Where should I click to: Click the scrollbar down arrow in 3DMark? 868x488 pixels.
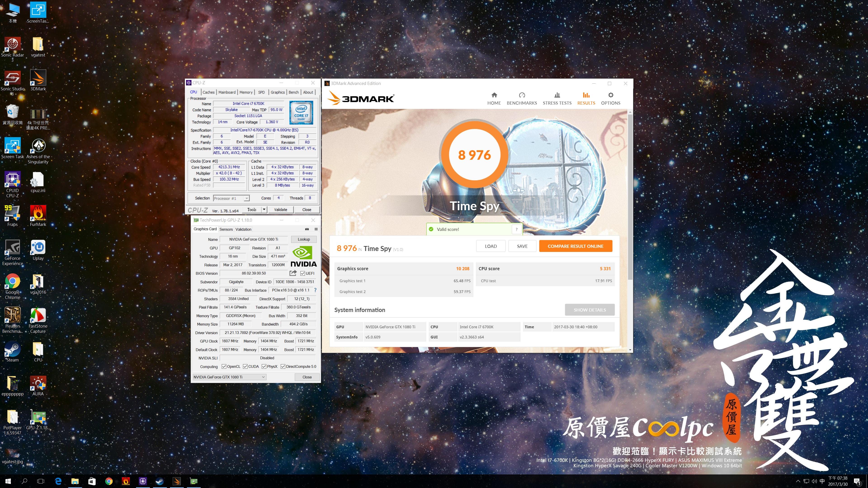pyautogui.click(x=630, y=350)
